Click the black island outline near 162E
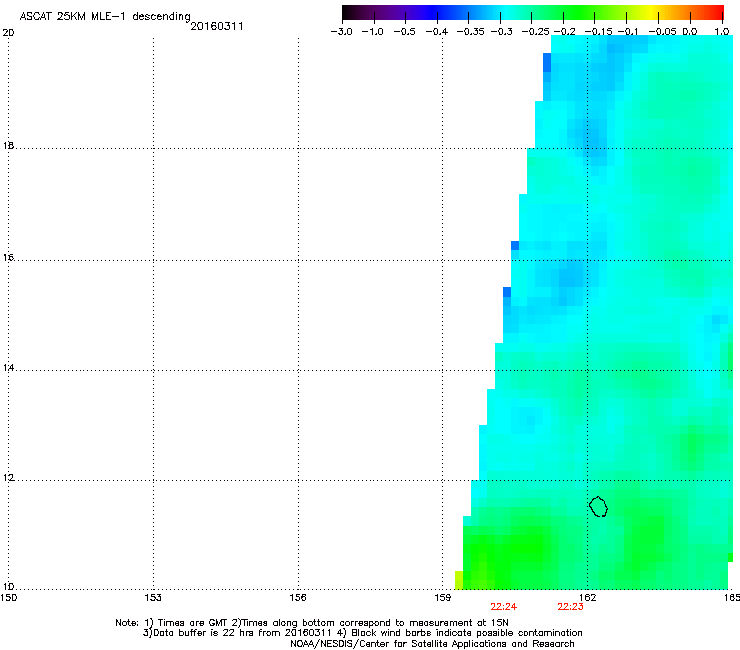Screen dimensions: 740x650 pos(598,506)
